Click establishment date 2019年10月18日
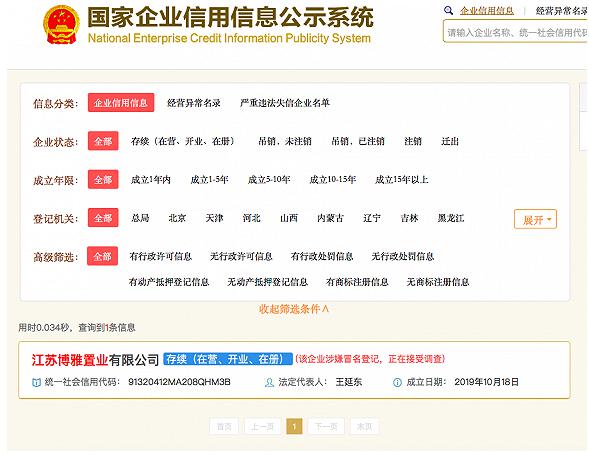Viewport: 589px width, 456px height. 486,382
